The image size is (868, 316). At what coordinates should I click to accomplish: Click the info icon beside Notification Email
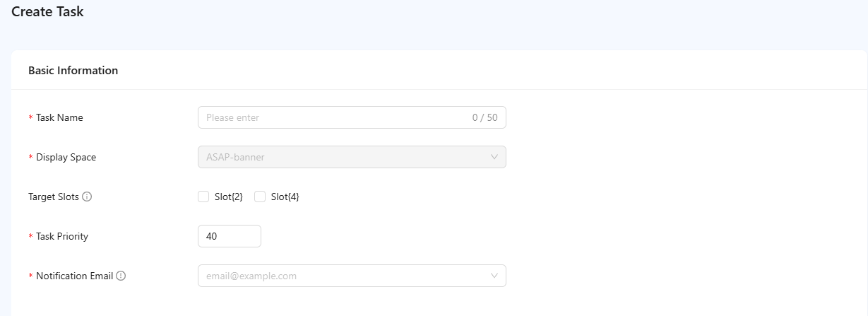121,276
